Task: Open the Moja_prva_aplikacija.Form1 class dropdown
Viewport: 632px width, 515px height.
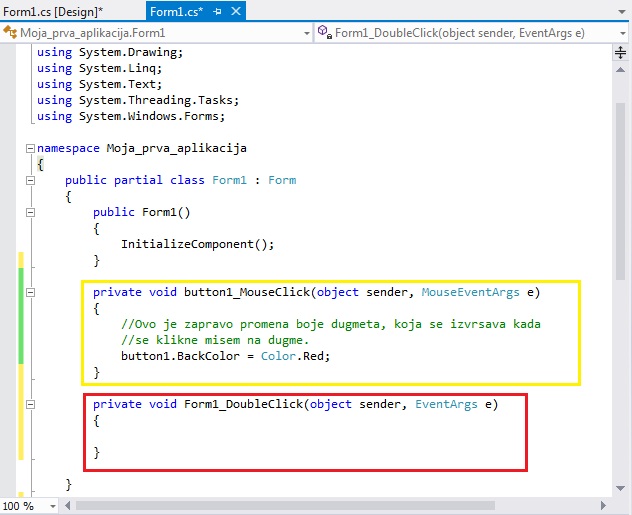Action: tap(307, 33)
